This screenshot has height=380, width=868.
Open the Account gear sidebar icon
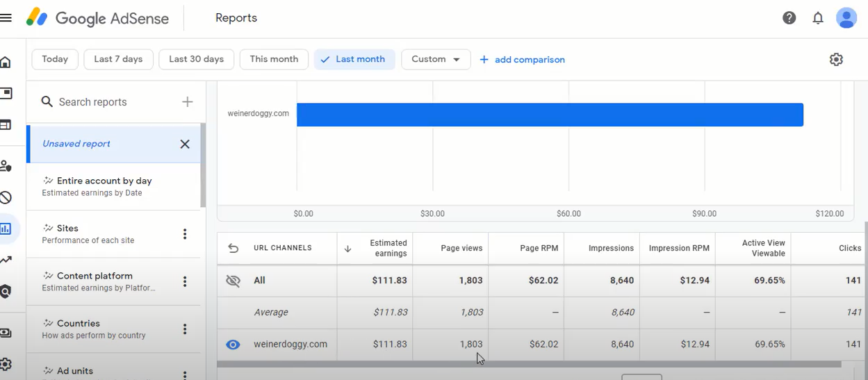6,364
